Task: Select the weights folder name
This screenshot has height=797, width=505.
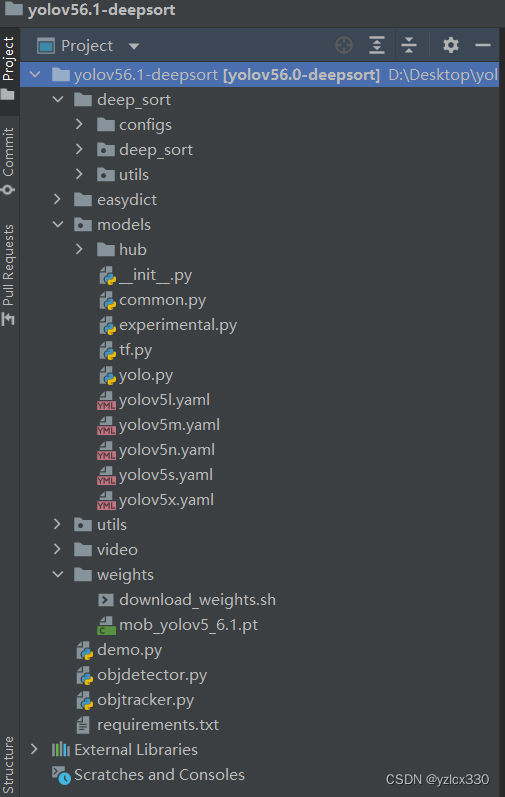Action: 125,575
